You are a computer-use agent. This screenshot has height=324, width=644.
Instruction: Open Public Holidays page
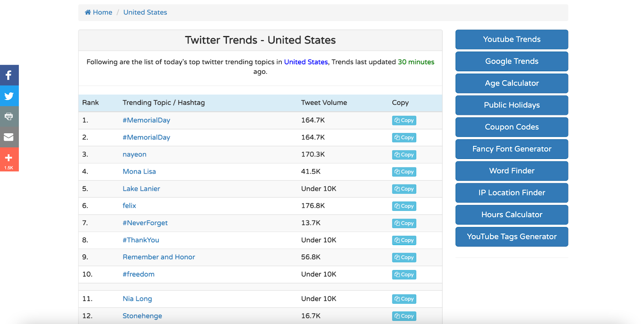click(x=512, y=105)
